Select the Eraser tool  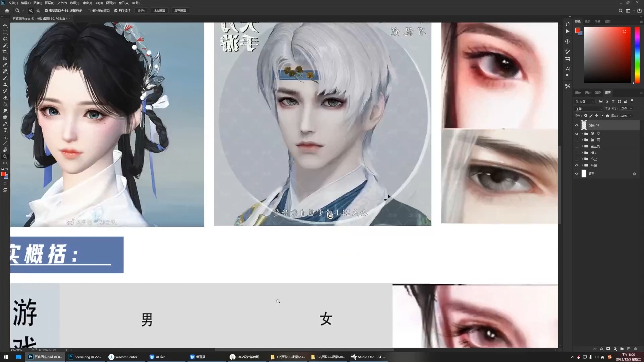[5, 98]
